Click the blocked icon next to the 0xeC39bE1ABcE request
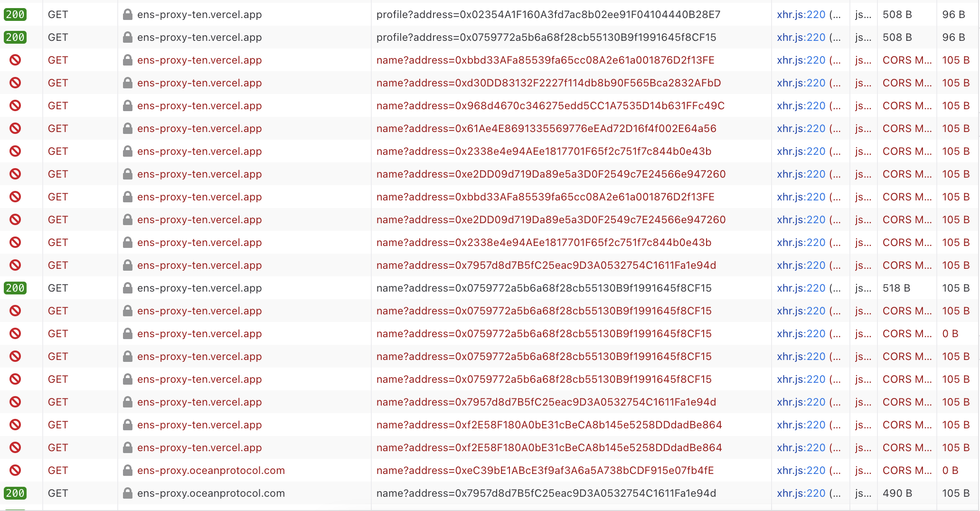980x511 pixels. pos(15,470)
